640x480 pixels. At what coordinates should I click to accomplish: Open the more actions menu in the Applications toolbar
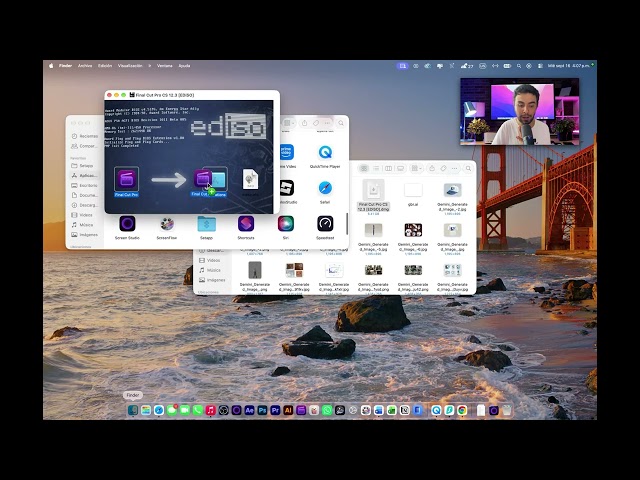point(327,123)
